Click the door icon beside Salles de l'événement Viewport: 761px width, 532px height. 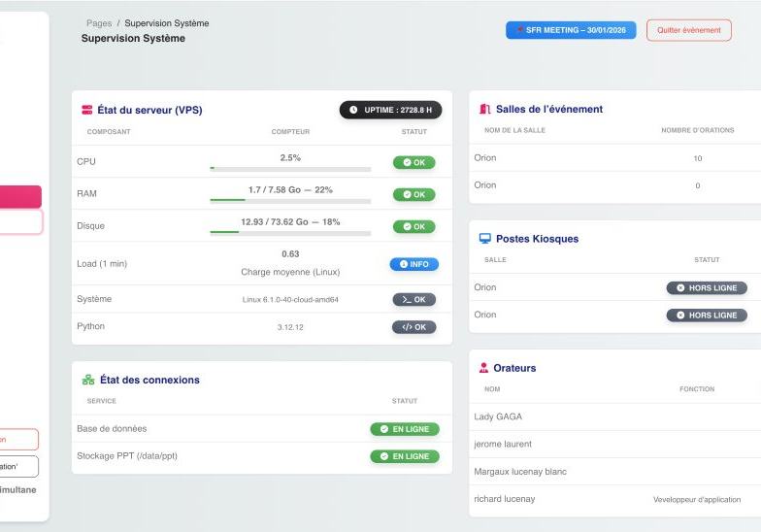click(x=484, y=110)
